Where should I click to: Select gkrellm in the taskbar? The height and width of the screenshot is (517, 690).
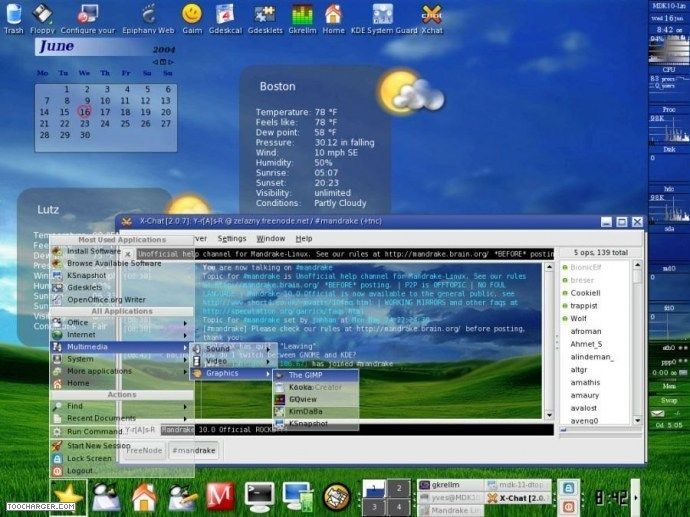pyautogui.click(x=450, y=485)
